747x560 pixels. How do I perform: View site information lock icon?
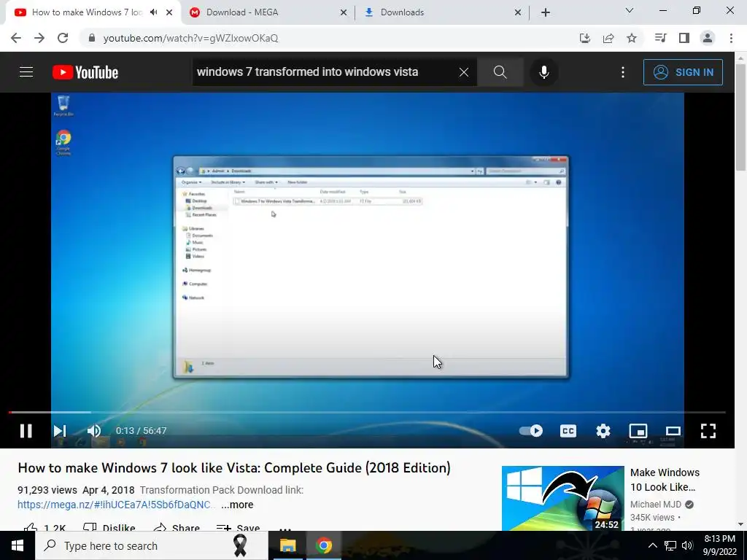pos(92,38)
